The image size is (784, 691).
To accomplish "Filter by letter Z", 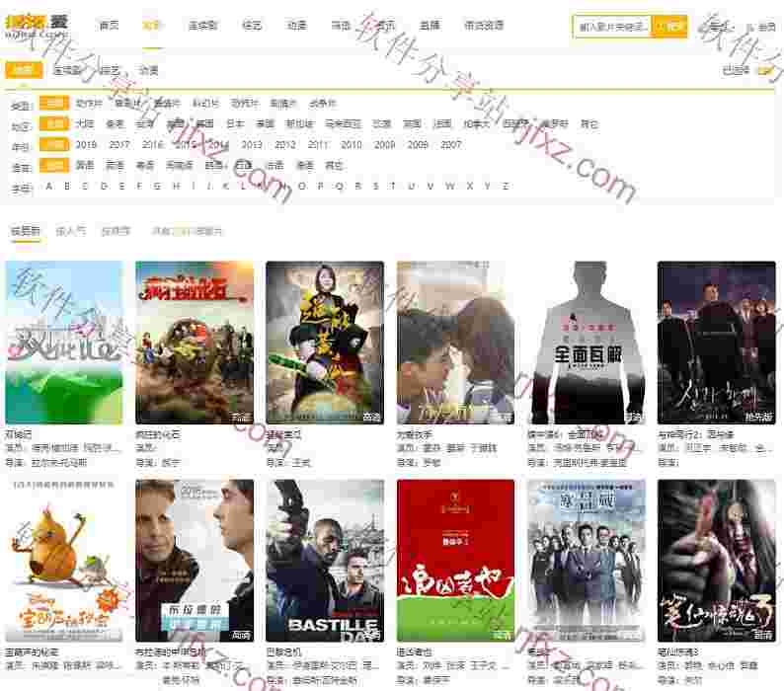I will [x=506, y=186].
